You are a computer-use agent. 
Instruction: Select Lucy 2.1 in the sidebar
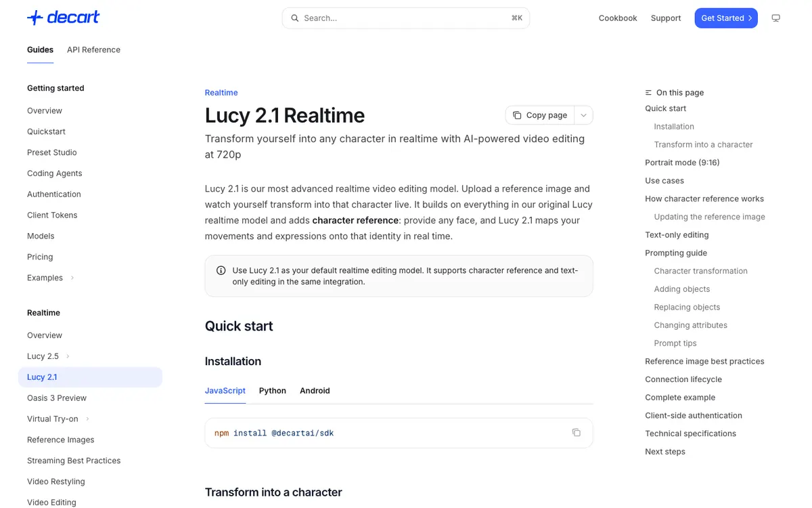[90, 377]
